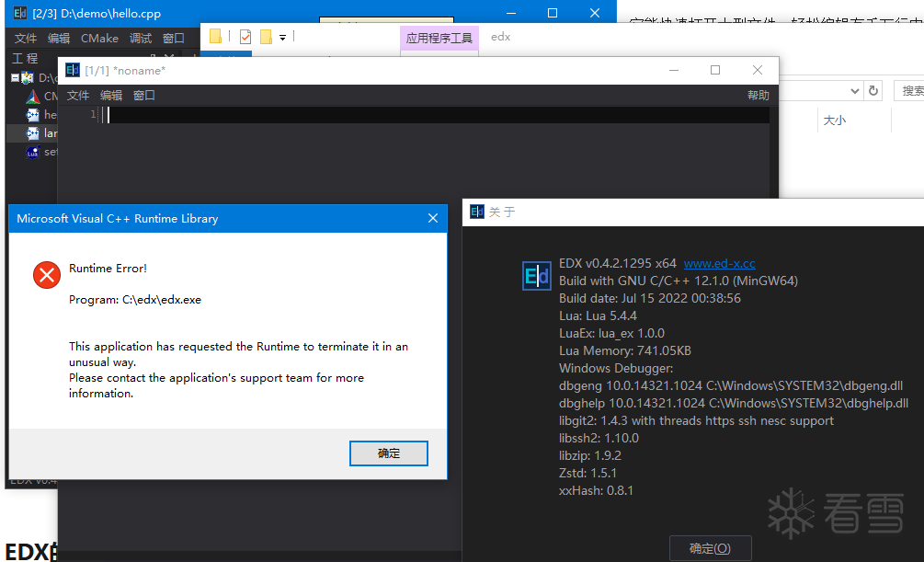
Task: Click the 关于 window title icon
Action: [477, 212]
